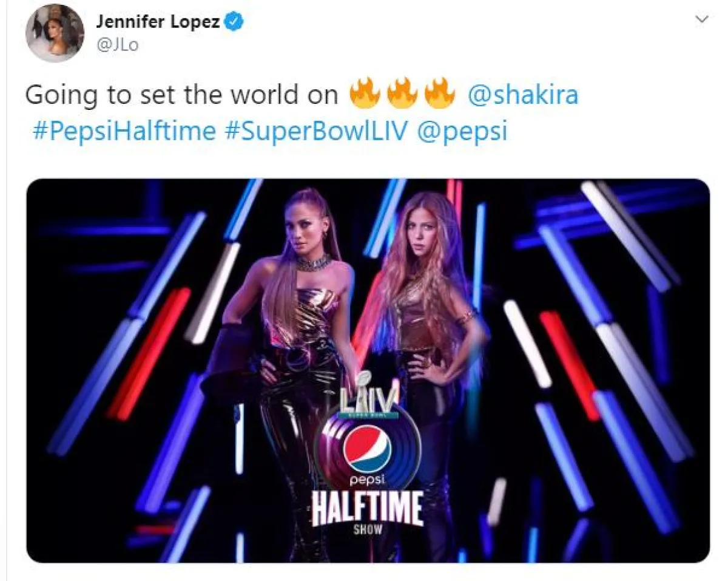Screen dimensions: 728x581
Task: Click the blue verified badge
Action: click(235, 22)
